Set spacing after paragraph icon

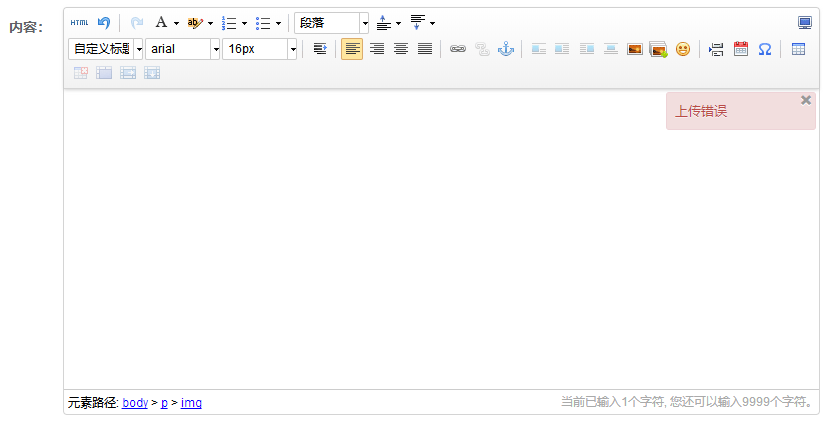pos(418,23)
